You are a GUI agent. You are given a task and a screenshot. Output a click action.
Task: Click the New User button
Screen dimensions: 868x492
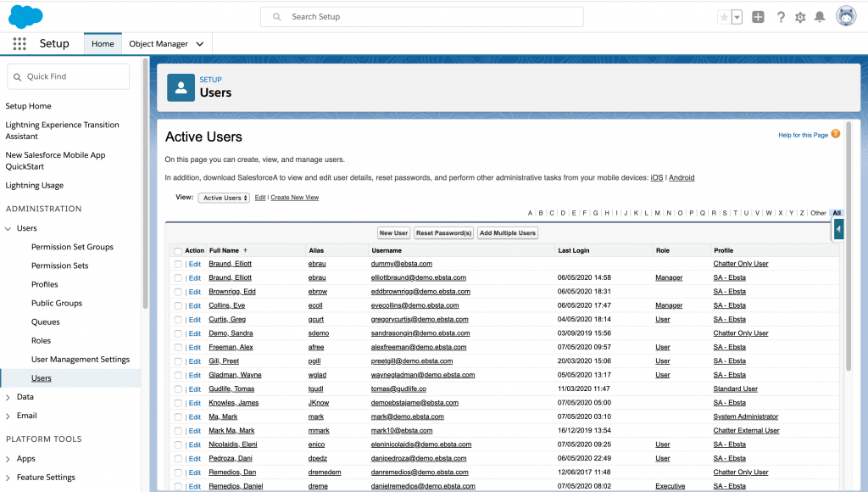[393, 232]
